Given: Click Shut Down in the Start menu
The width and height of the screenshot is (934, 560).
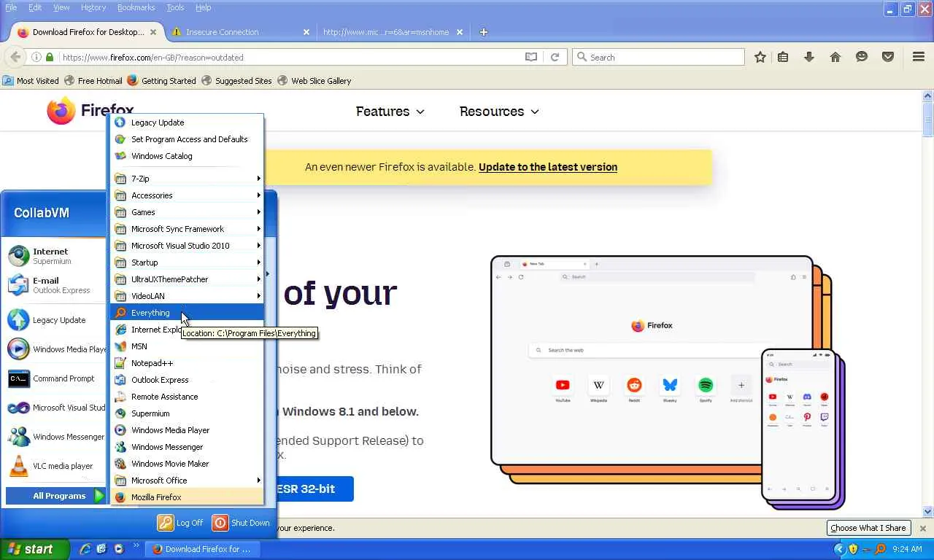Looking at the screenshot, I should (x=241, y=523).
